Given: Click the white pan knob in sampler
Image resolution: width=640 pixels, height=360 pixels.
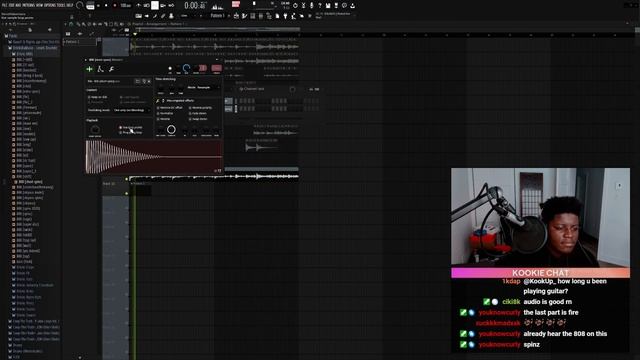Looking at the screenshot, I should [170, 69].
